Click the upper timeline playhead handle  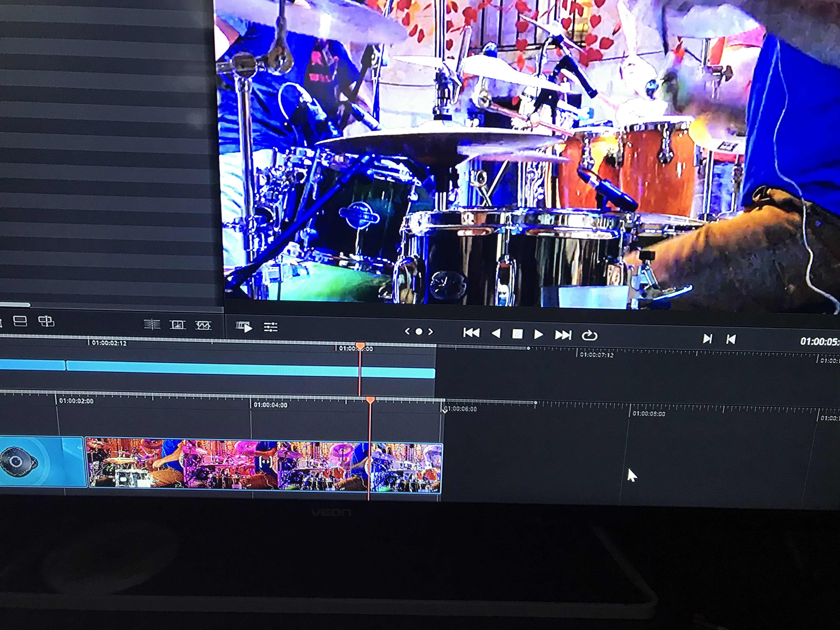360,346
